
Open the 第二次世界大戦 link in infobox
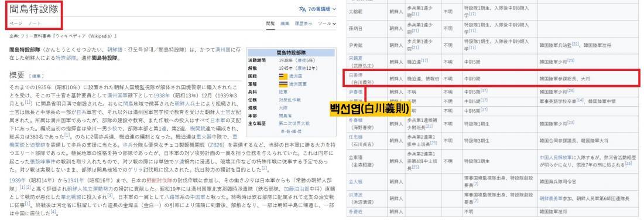click(x=294, y=123)
